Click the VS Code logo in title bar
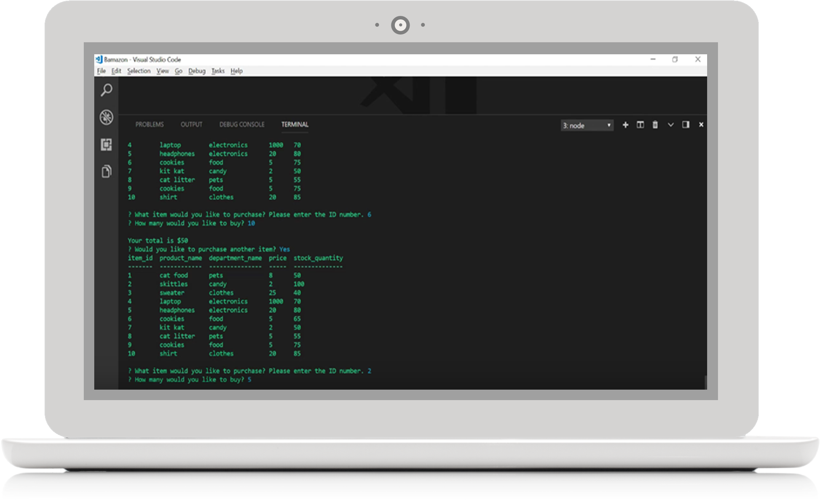The height and width of the screenshot is (504, 820). (99, 59)
